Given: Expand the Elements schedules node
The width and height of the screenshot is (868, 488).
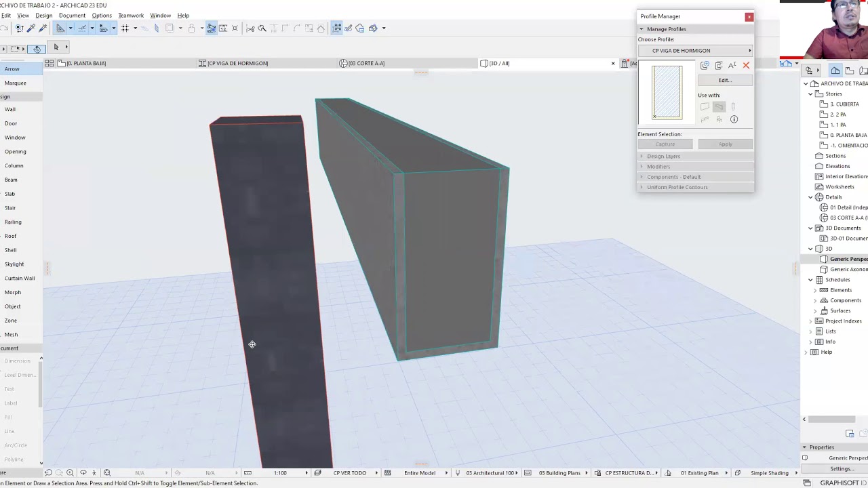Looking at the screenshot, I should pyautogui.click(x=815, y=290).
